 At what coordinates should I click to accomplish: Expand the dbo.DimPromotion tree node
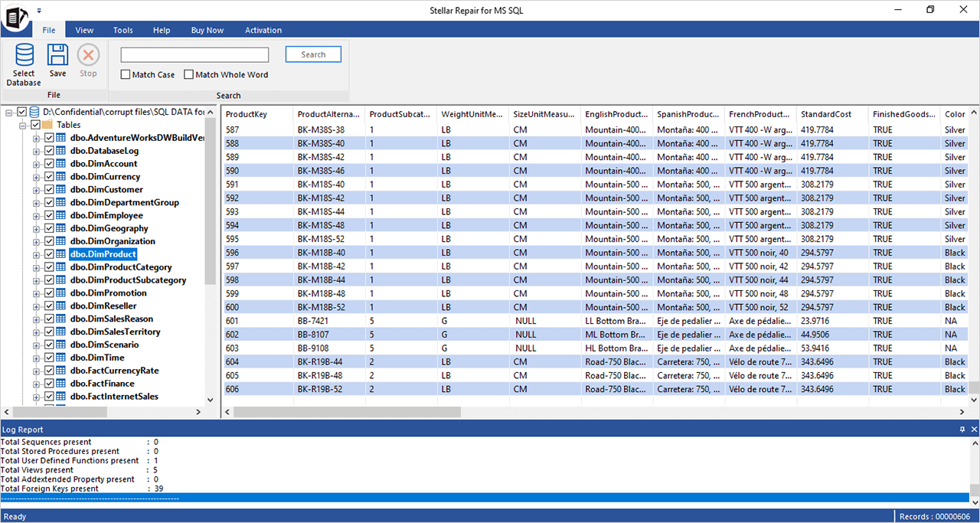click(36, 293)
